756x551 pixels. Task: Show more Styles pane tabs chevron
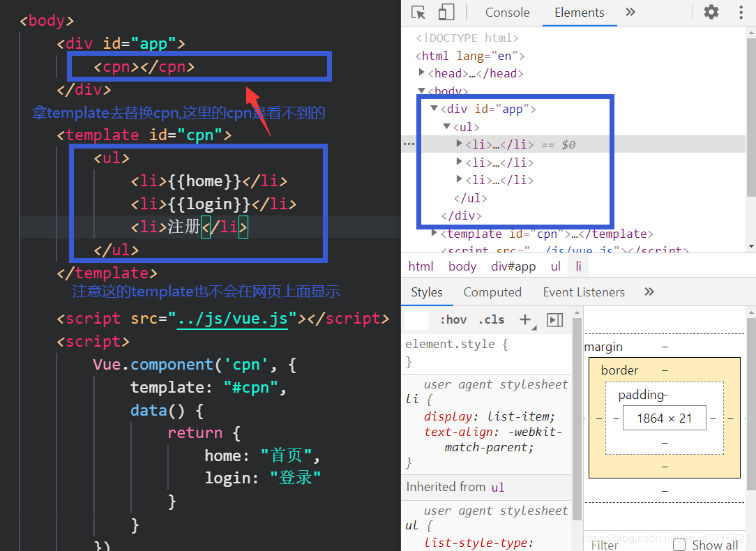649,292
